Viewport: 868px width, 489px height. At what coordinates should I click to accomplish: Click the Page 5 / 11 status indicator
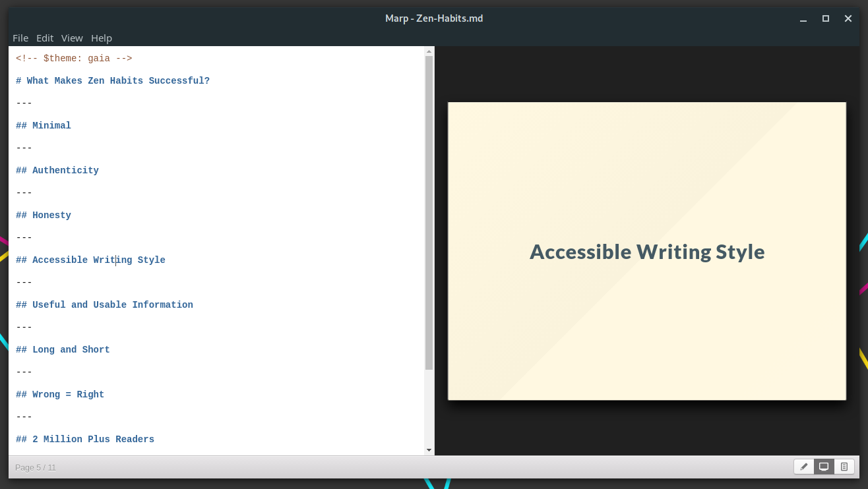pyautogui.click(x=36, y=468)
